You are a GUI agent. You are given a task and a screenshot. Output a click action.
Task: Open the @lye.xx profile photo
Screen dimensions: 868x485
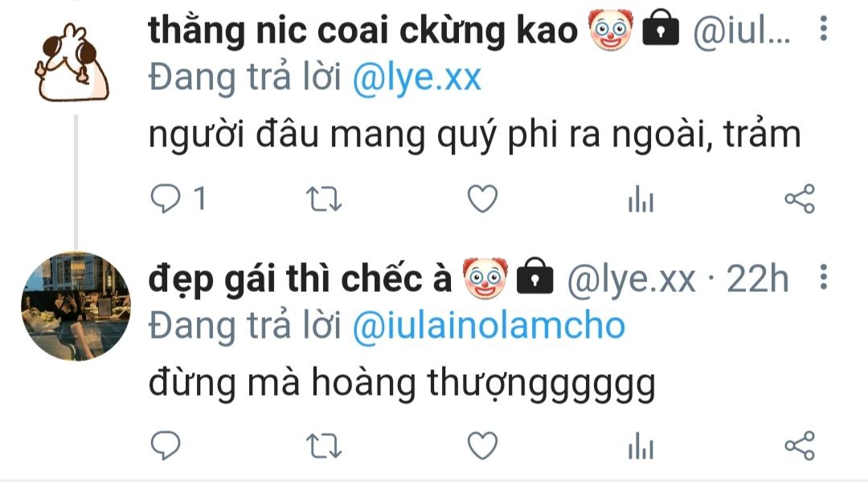(x=76, y=306)
